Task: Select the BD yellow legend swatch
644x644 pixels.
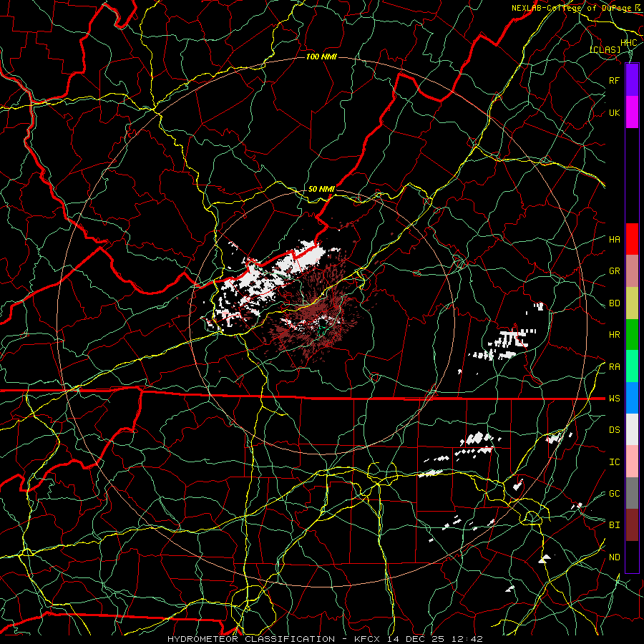Action: [632, 303]
